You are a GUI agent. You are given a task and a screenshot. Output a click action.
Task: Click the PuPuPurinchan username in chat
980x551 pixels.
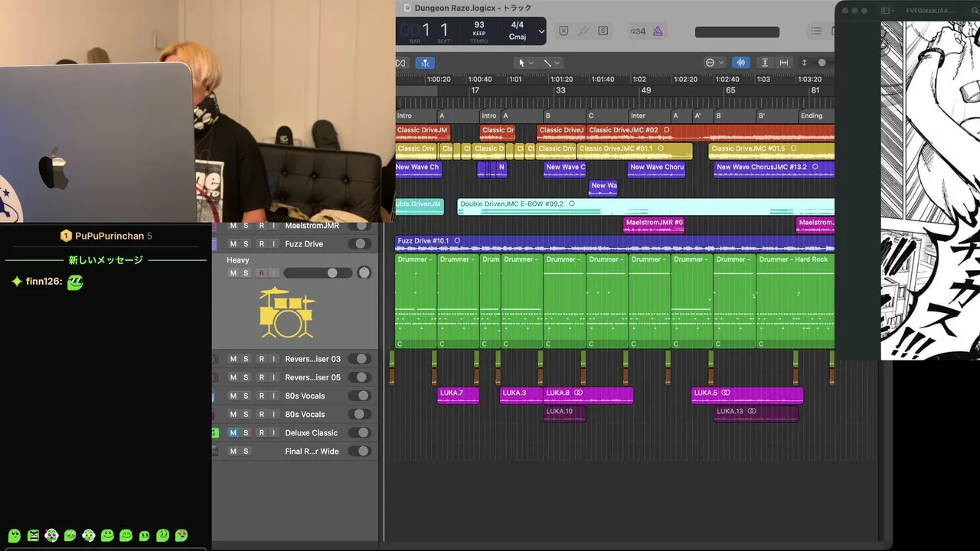click(110, 236)
